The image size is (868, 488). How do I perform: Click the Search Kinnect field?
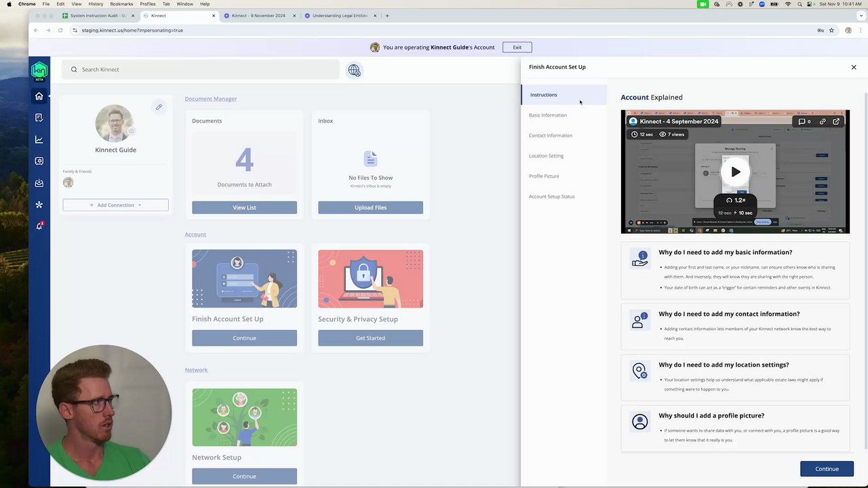coord(201,69)
